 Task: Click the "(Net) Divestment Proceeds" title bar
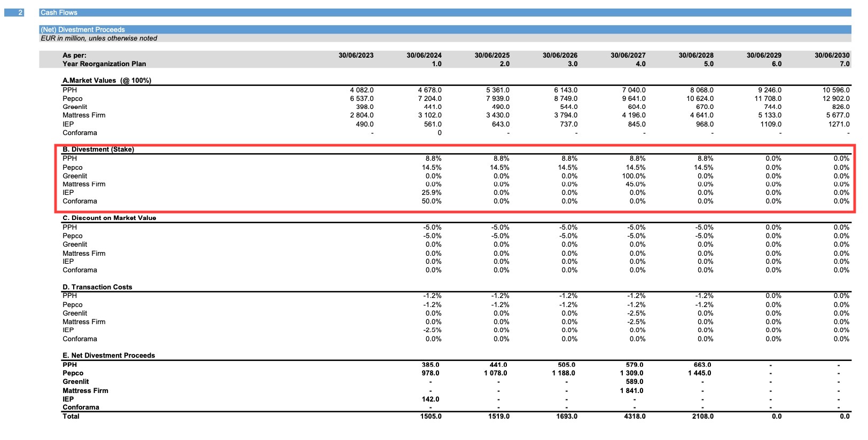click(445, 29)
